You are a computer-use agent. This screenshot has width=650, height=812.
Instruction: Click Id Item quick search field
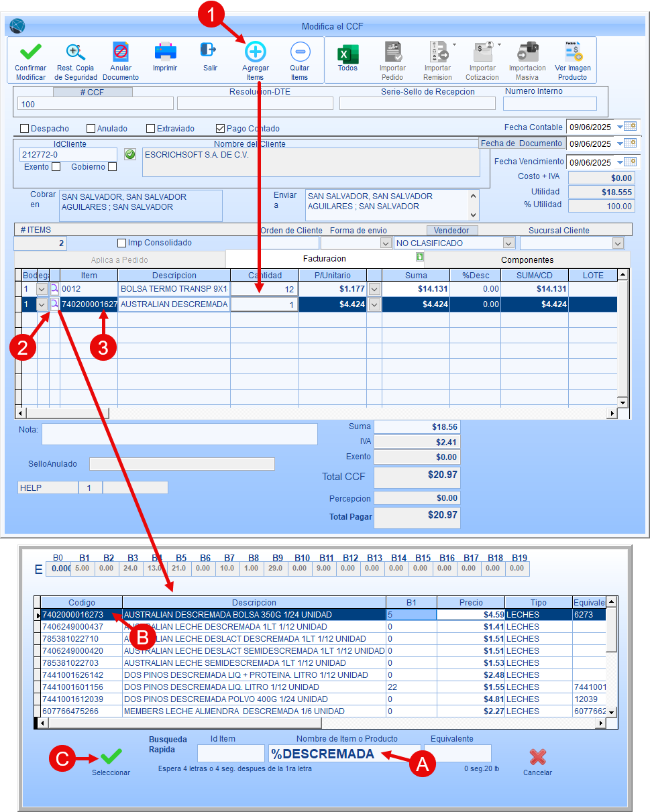231,754
